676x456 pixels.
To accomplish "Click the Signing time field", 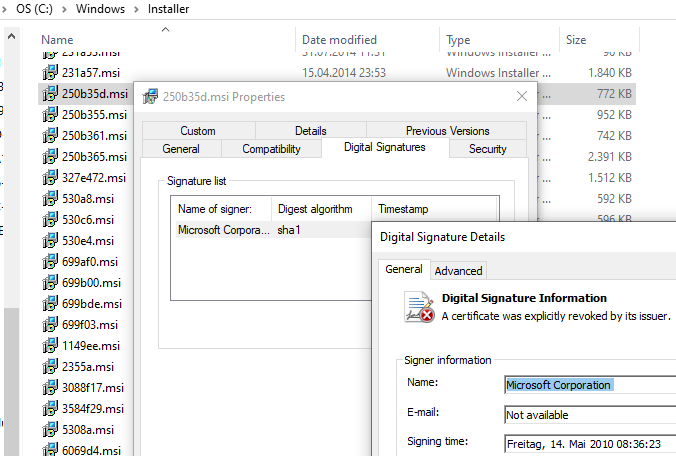I will tap(590, 444).
